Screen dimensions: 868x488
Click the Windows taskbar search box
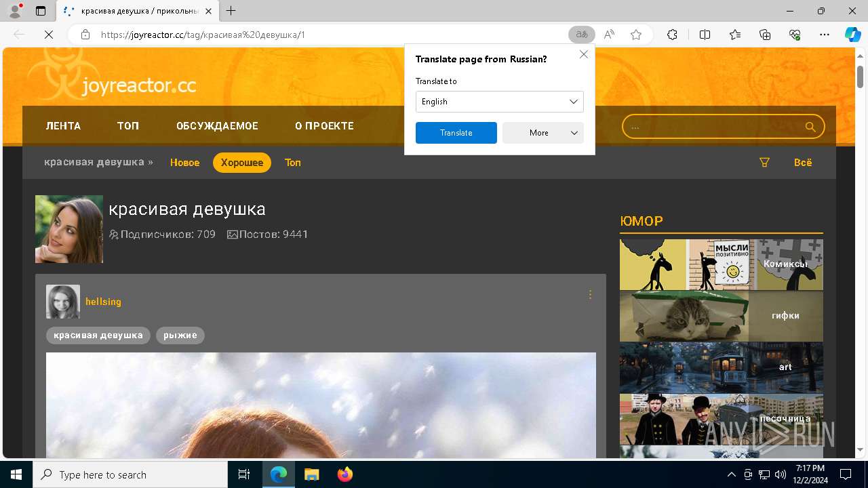tap(130, 474)
